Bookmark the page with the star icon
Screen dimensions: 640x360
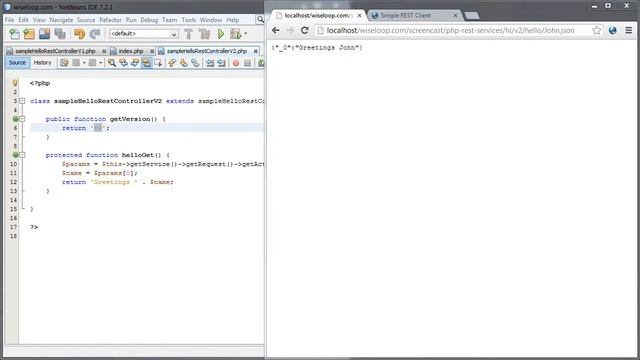pyautogui.click(x=596, y=30)
